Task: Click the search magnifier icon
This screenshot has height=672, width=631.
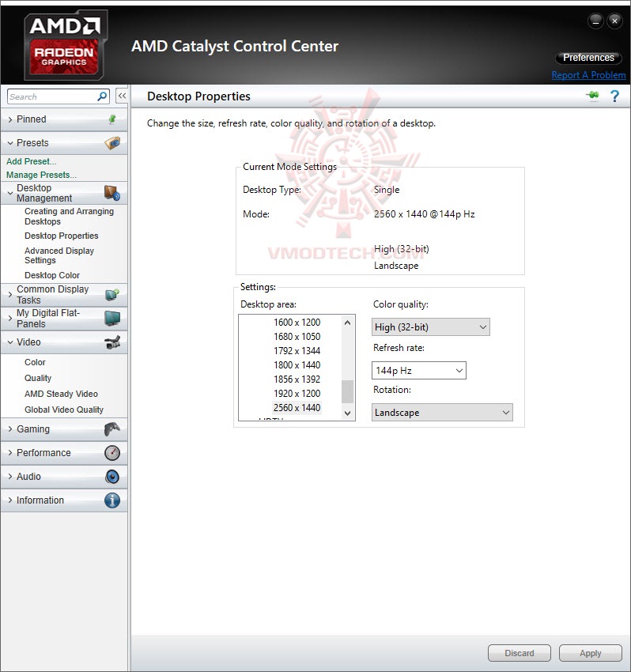Action: pos(102,96)
